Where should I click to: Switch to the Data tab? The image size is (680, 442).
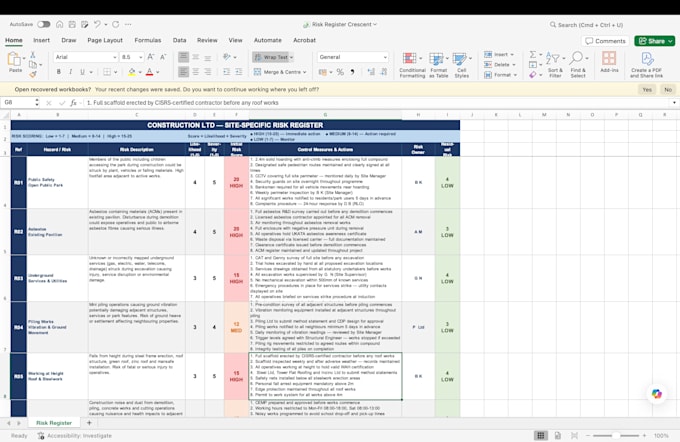(x=179, y=40)
